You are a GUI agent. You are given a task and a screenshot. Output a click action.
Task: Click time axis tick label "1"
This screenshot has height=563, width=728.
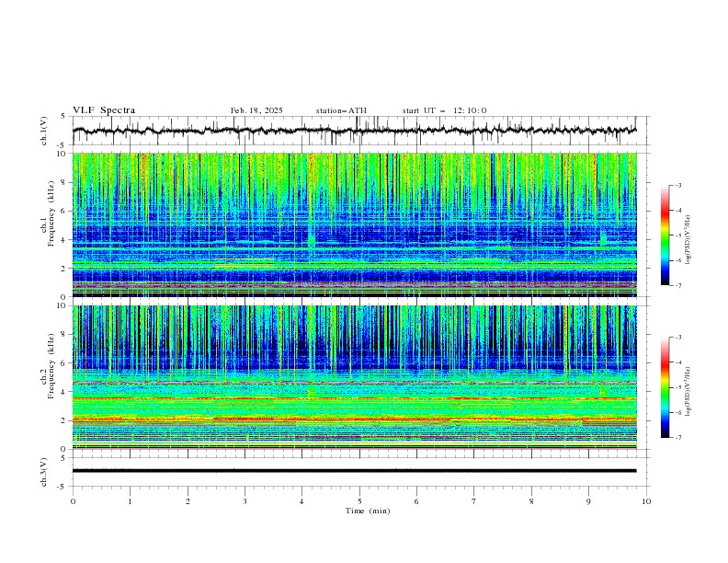tap(130, 501)
